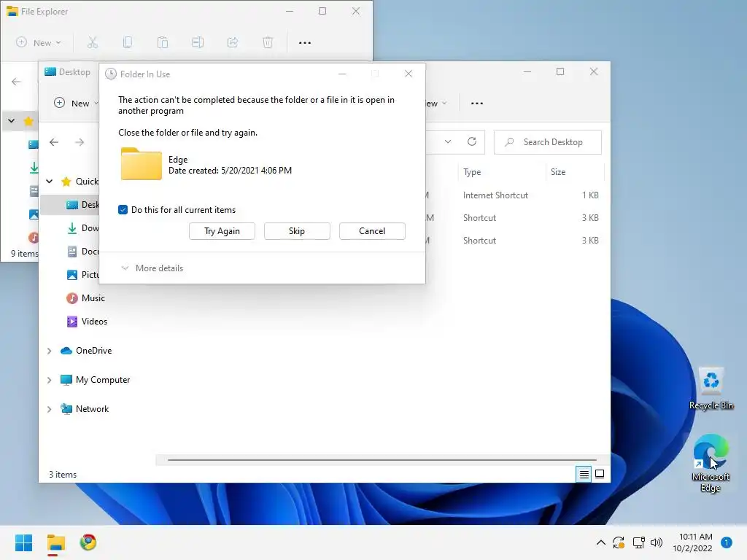The width and height of the screenshot is (747, 560).
Task: Open See more menu in Desktop window
Action: coord(477,104)
